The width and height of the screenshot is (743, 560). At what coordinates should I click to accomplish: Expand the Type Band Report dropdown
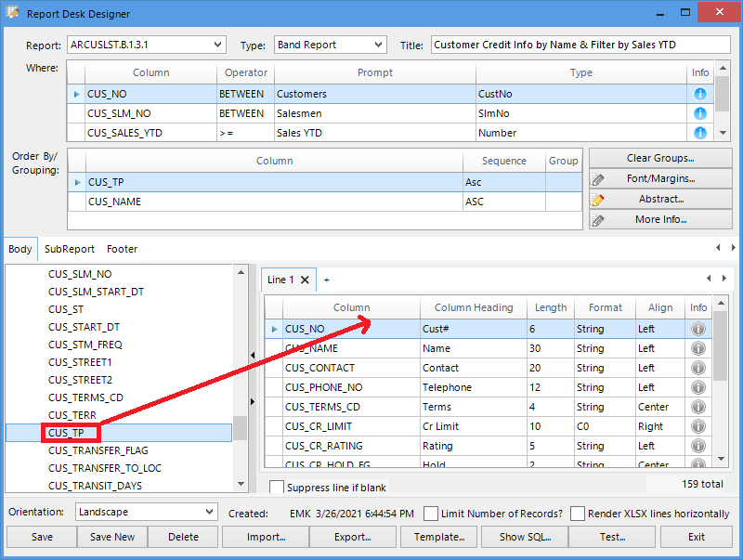pyautogui.click(x=378, y=45)
